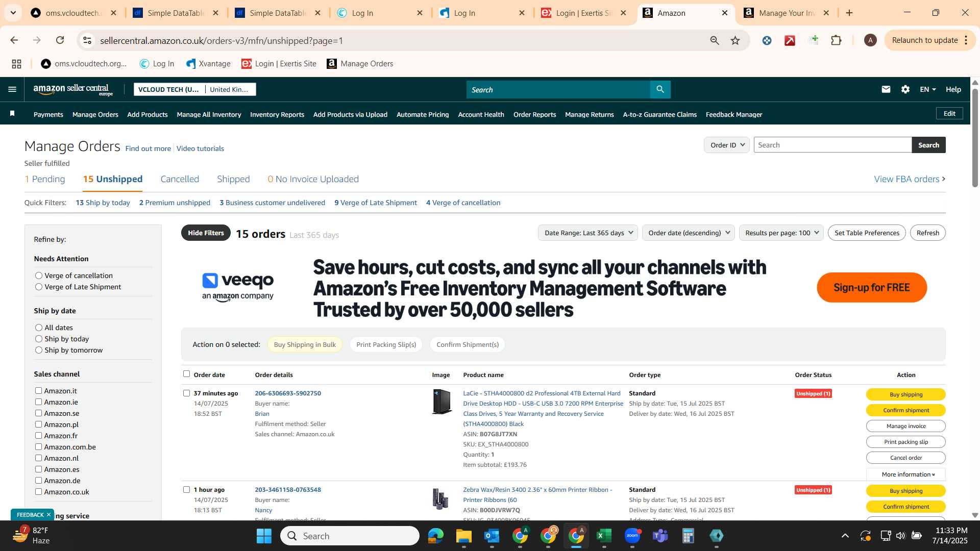This screenshot has width=980, height=551.
Task: Check the Amazon.co.uk sales channel box
Action: pos(38,491)
